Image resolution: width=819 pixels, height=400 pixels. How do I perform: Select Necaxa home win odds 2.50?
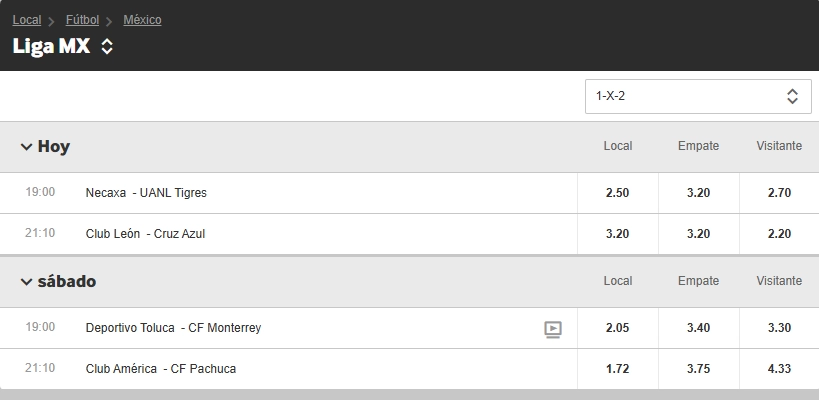[617, 193]
